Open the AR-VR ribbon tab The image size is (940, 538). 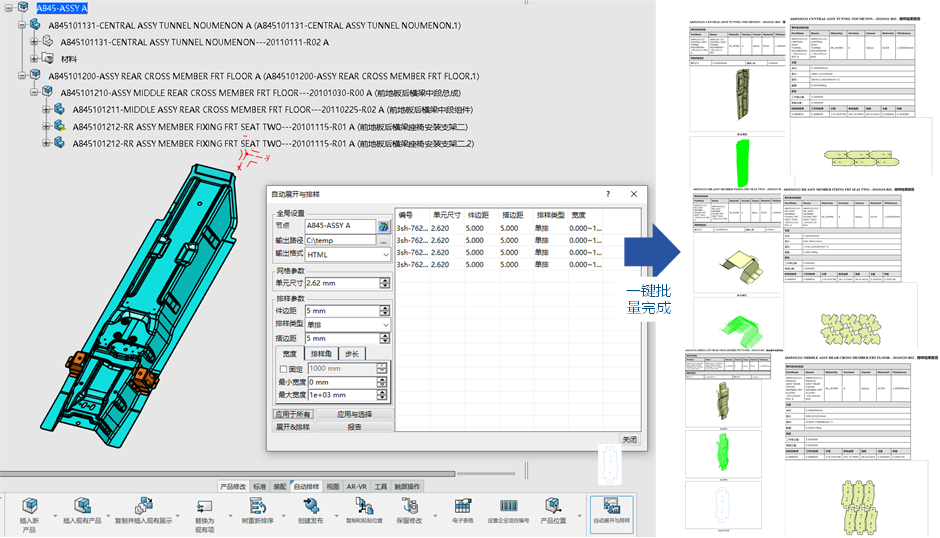pos(357,486)
